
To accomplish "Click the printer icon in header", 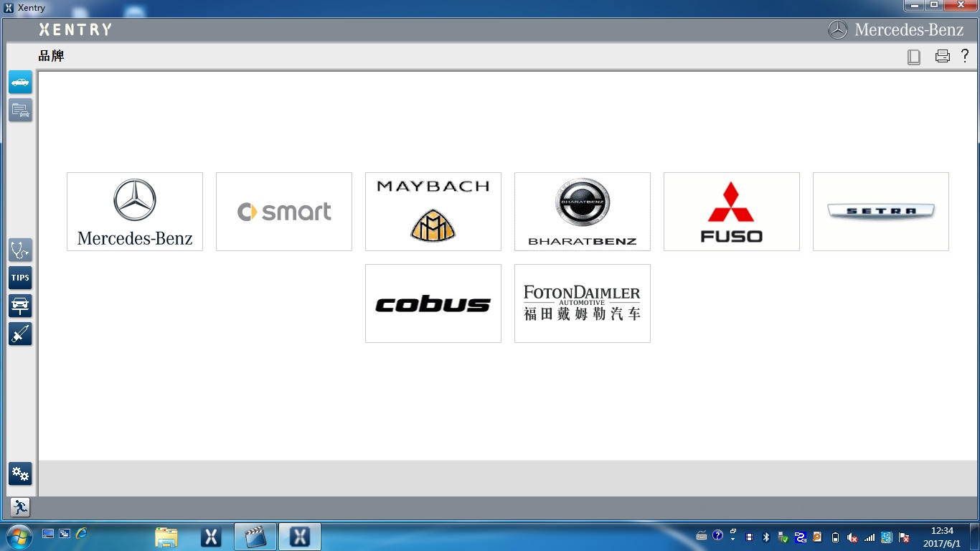I will point(943,57).
